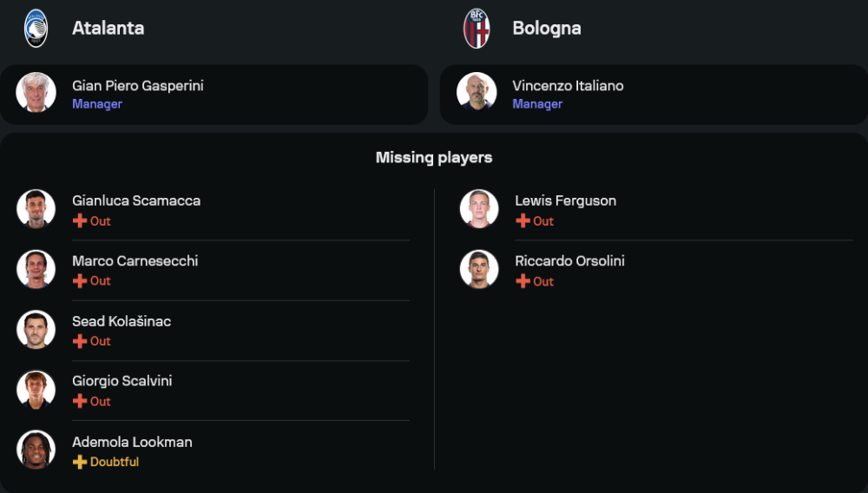
Task: Click the Bologna club crest icon
Action: tap(477, 28)
